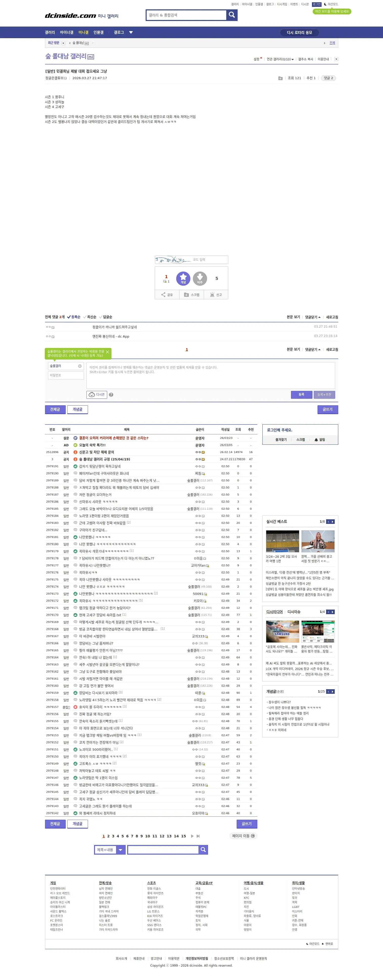The width and height of the screenshot is (383, 980).
Task: Click 새로고침 next to upper 댓글닫기
Action: 332,317
